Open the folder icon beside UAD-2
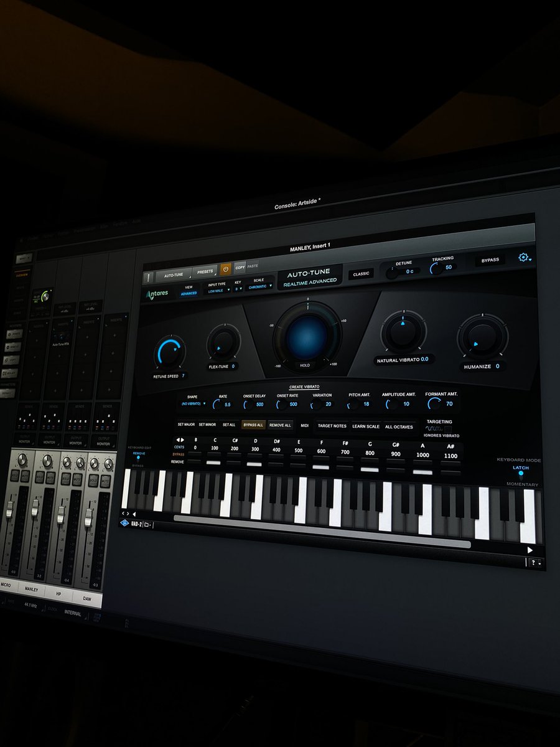This screenshot has height=747, width=560. (x=148, y=524)
